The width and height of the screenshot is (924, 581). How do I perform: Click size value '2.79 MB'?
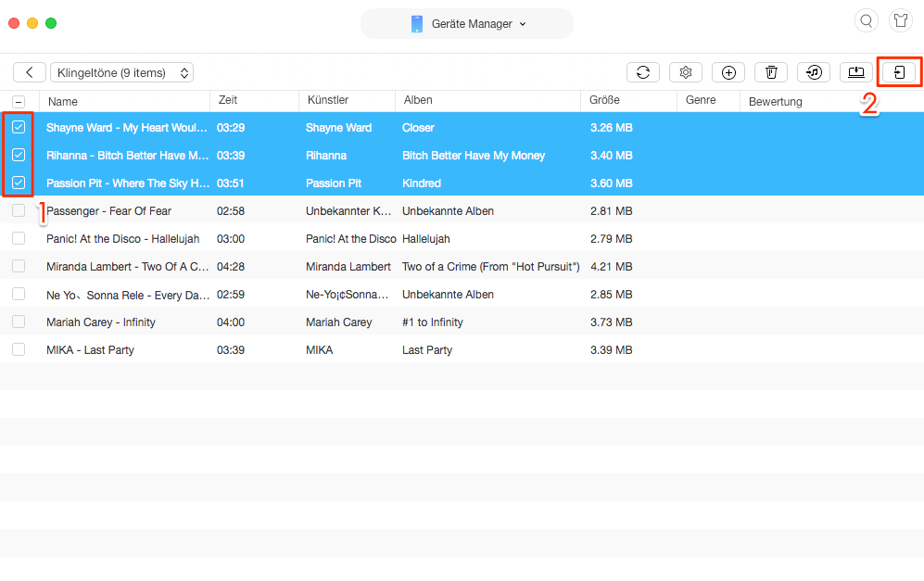(611, 239)
